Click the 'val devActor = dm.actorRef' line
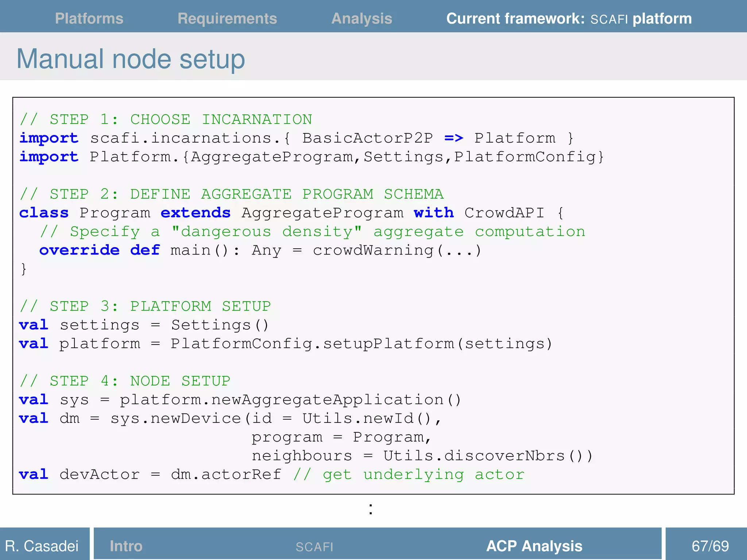 [x=150, y=474]
